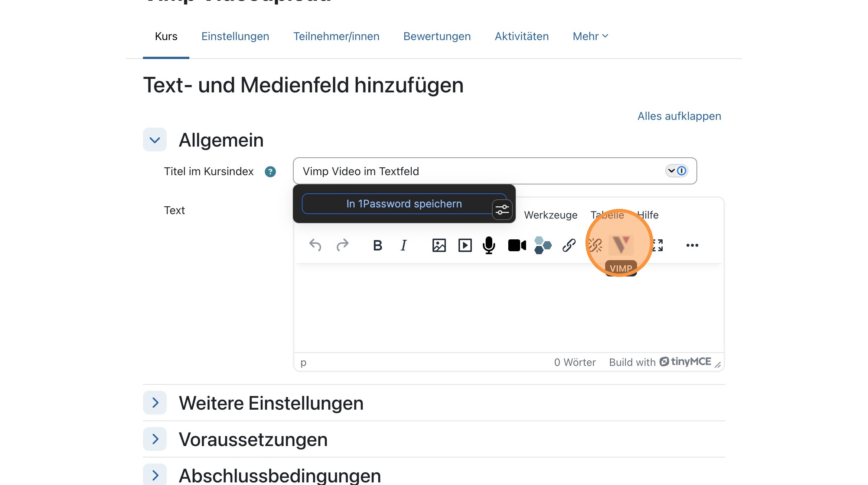Record video with the camera tool
This screenshot has width=868, height=485.
tap(516, 245)
